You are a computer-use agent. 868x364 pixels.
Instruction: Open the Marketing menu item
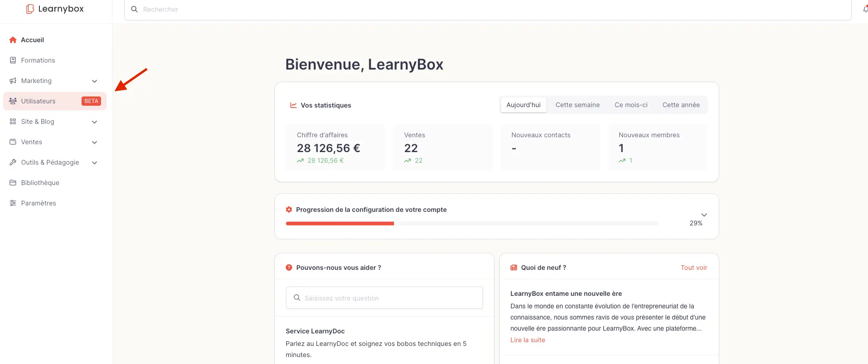(55, 81)
